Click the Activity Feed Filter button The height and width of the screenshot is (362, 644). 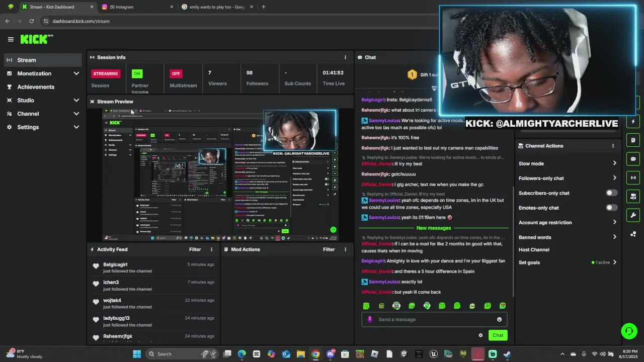coord(195,249)
